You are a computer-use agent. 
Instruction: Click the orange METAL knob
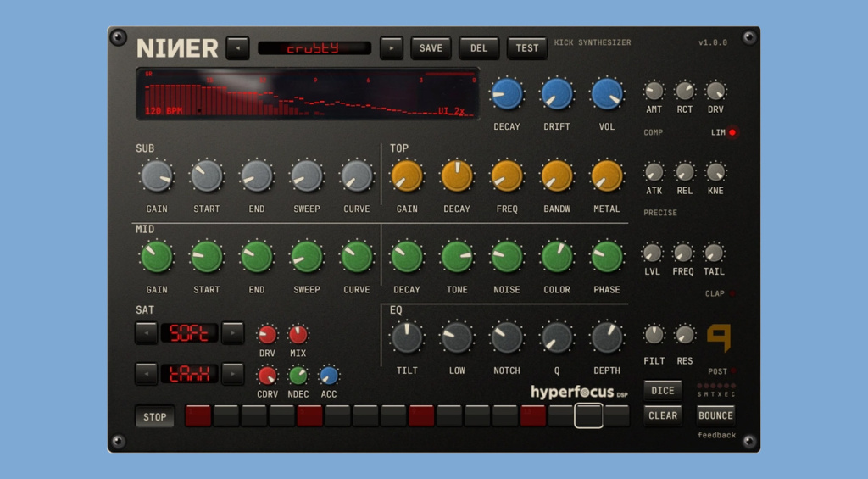(x=607, y=176)
